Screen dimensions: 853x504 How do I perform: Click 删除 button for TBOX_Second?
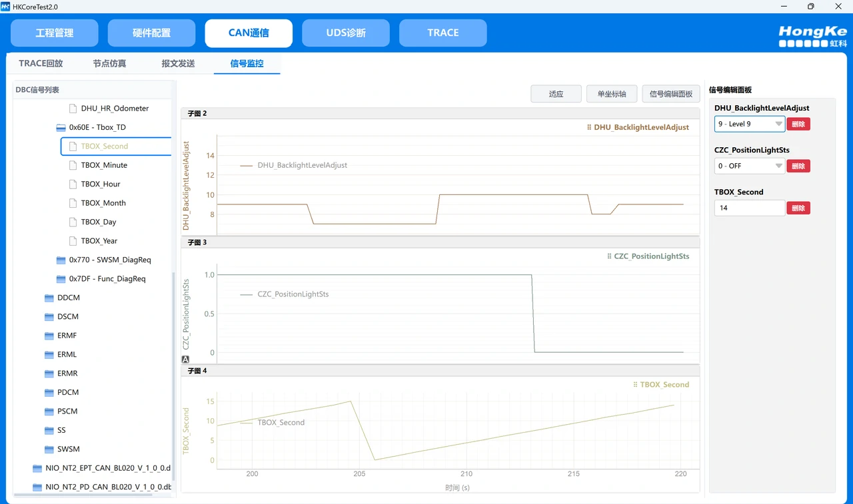[798, 208]
